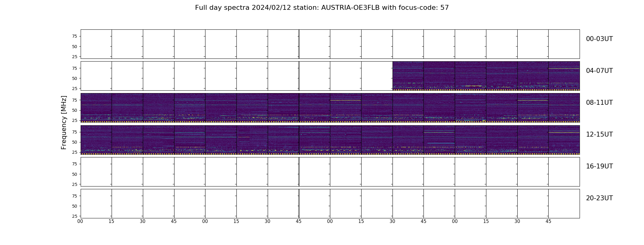Click the 75 tick on the top row y-axis
The width and height of the screenshot is (644, 245).
[74, 36]
